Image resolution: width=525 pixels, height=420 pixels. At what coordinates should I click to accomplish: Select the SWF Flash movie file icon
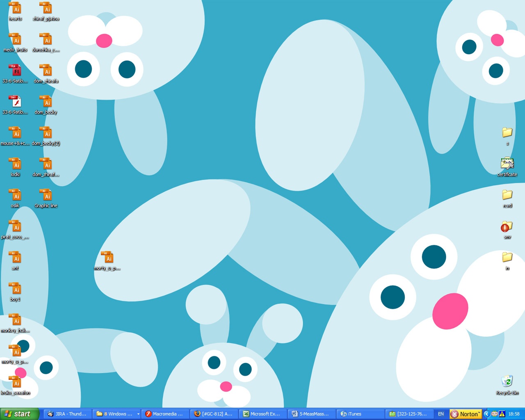pos(15,103)
